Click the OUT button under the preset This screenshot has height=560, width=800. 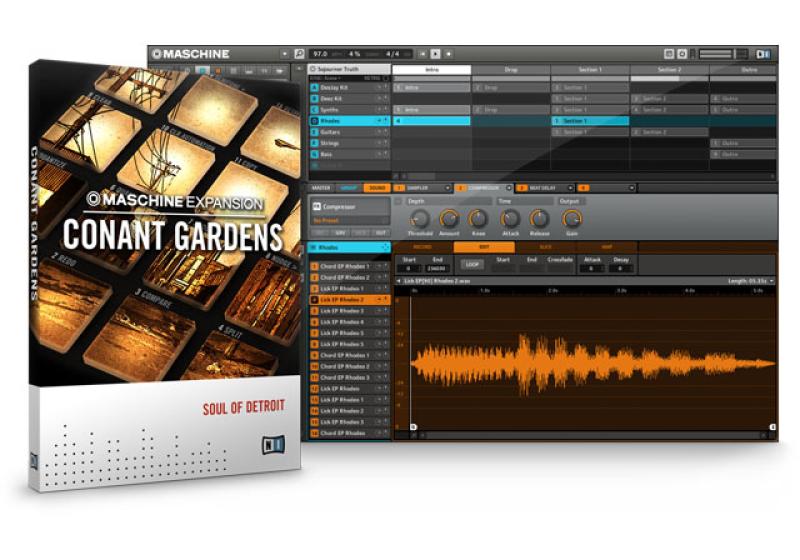point(380,233)
